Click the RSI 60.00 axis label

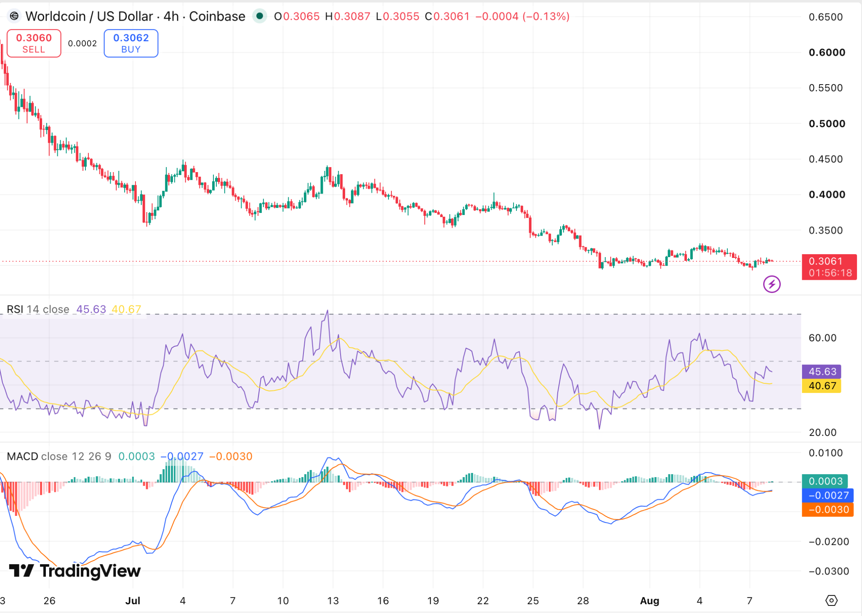822,338
